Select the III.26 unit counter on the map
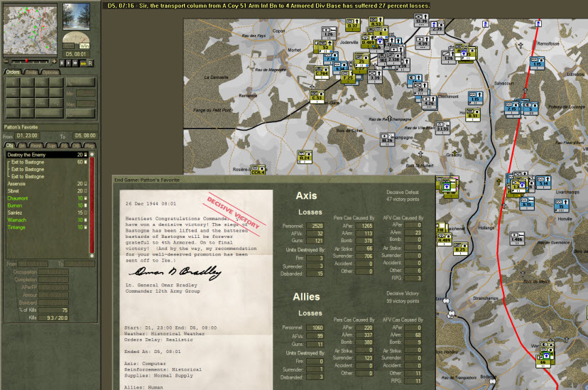 pyautogui.click(x=387, y=139)
